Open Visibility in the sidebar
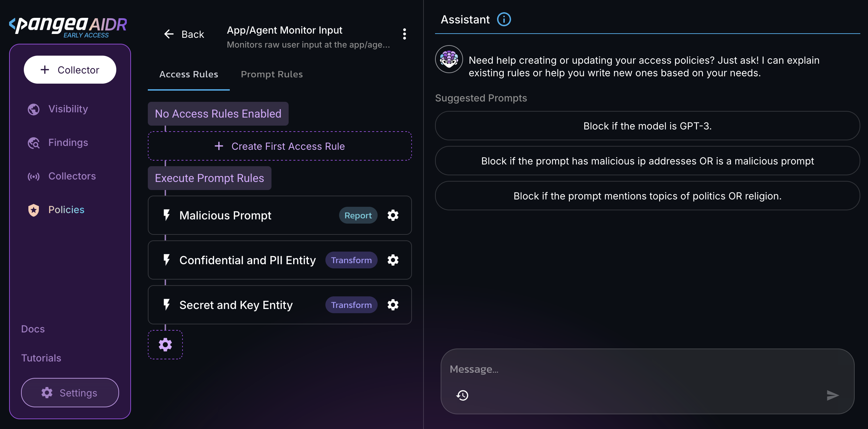868x429 pixels. [x=68, y=109]
